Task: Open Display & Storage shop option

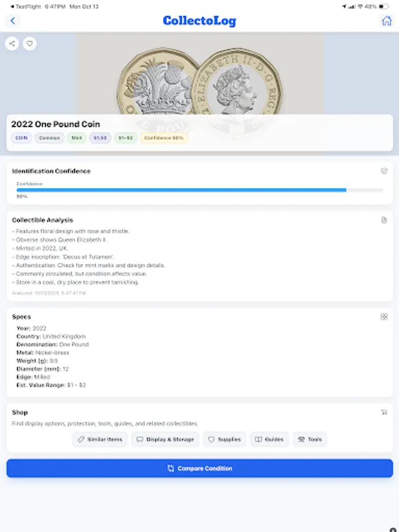Action: tap(166, 439)
